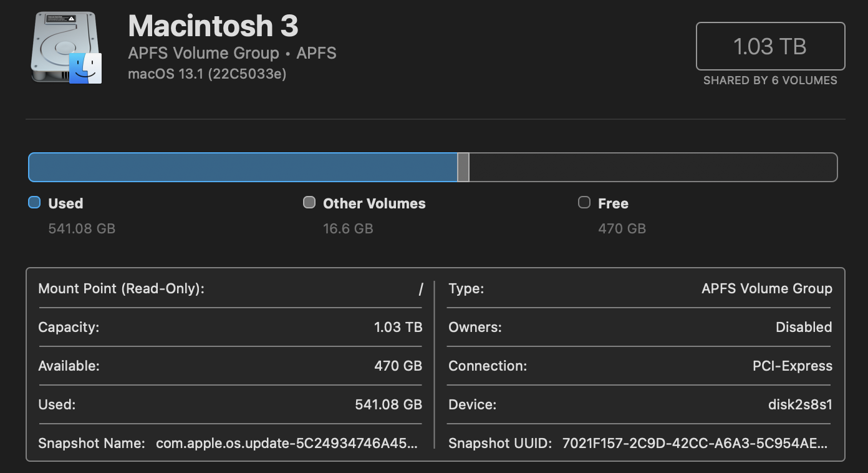Click the blue Used legend swatch
This screenshot has height=473, width=868.
coord(34,202)
